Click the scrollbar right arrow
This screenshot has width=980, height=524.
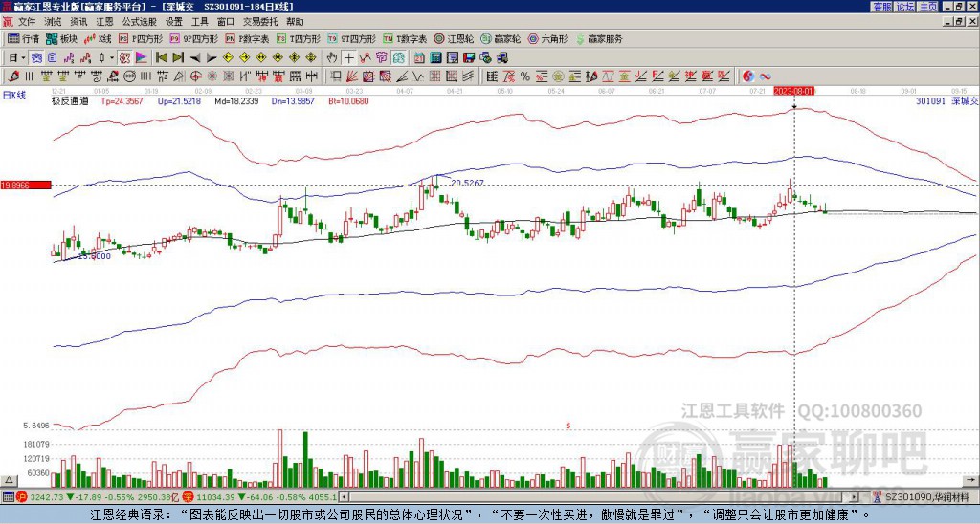coord(855,497)
